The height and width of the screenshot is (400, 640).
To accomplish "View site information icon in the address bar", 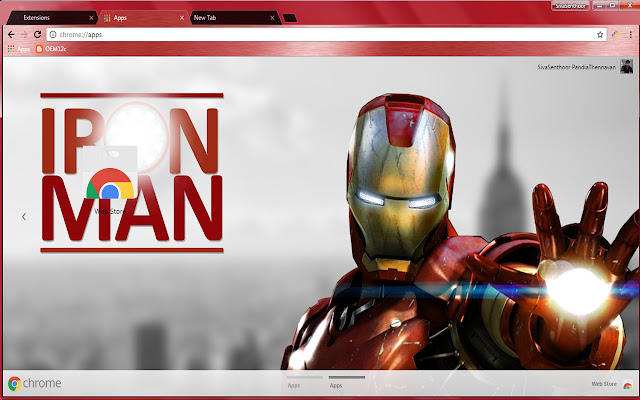I will (53, 35).
